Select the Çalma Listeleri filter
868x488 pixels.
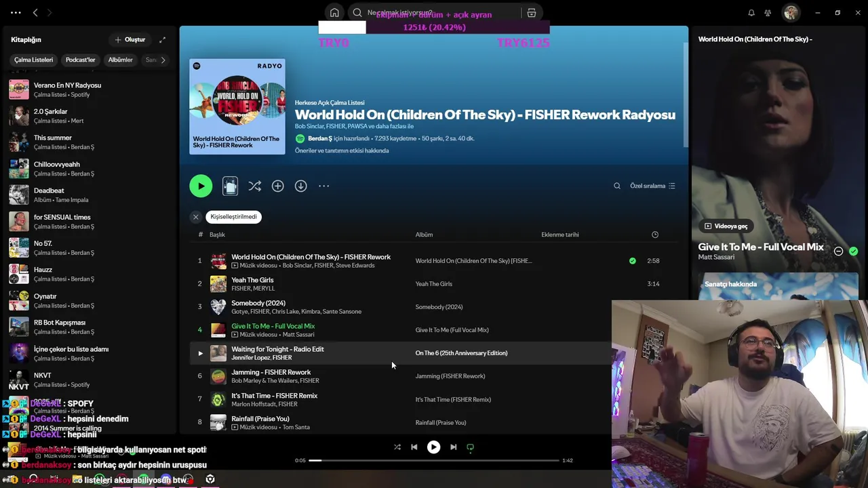coord(33,60)
